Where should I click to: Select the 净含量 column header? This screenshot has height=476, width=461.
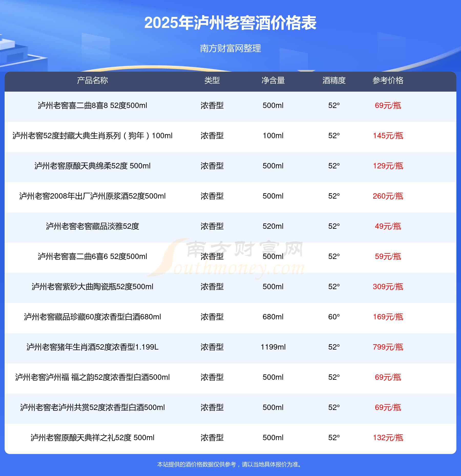point(273,81)
